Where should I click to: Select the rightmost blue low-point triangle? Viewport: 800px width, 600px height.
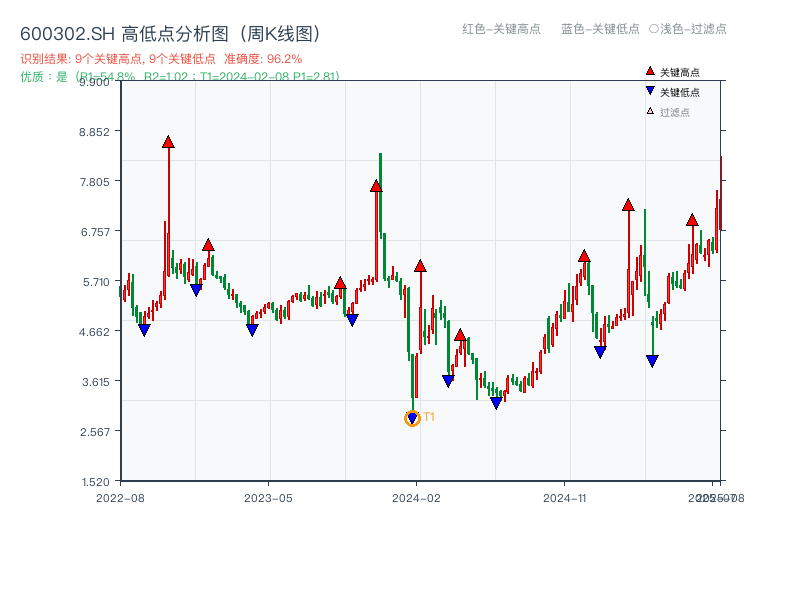[x=652, y=360]
